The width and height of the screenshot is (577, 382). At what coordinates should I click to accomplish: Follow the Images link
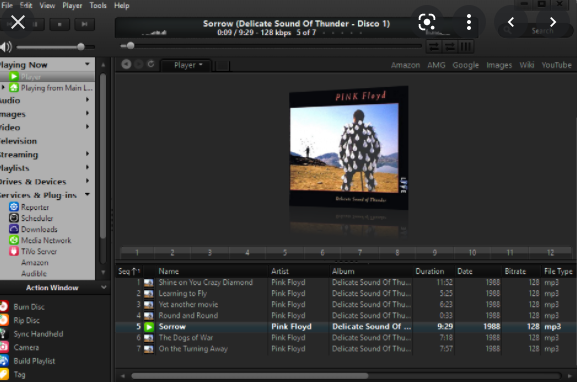pyautogui.click(x=499, y=65)
